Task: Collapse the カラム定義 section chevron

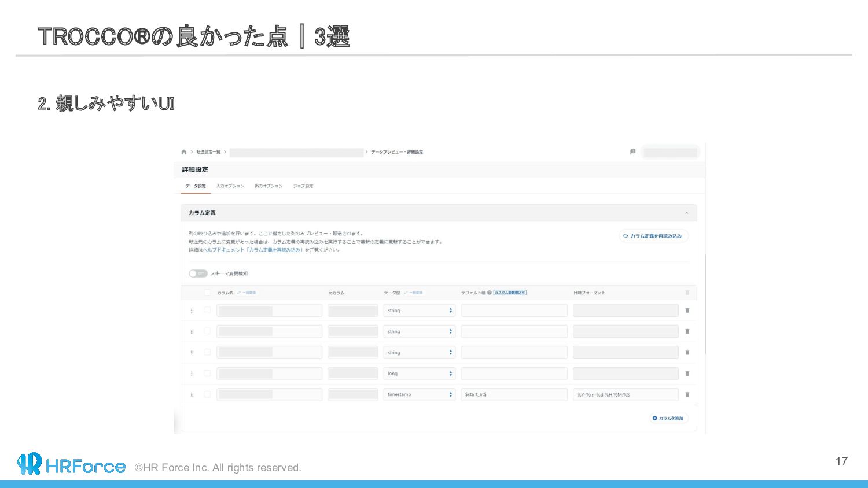Action: coord(687,213)
